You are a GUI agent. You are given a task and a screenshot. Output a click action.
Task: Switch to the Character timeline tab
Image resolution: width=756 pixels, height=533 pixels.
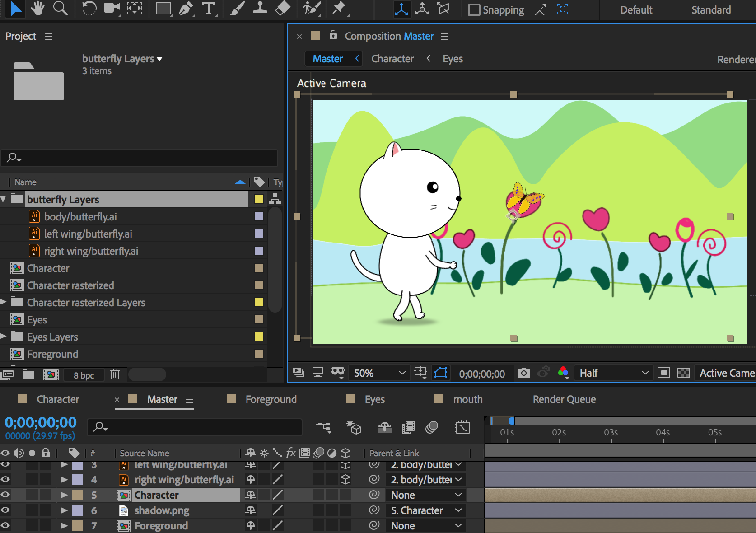[x=58, y=399]
